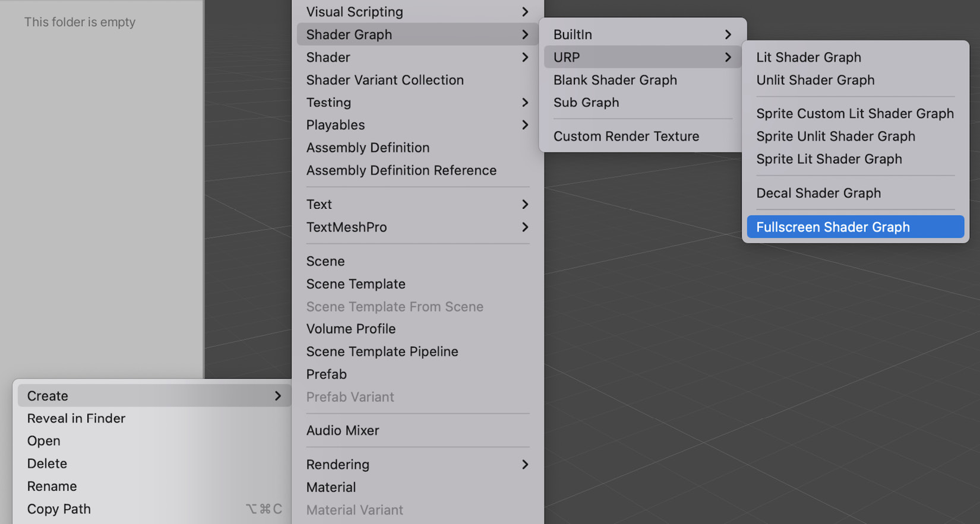Open the Text submenu
Image resolution: width=980 pixels, height=524 pixels.
pyautogui.click(x=418, y=204)
